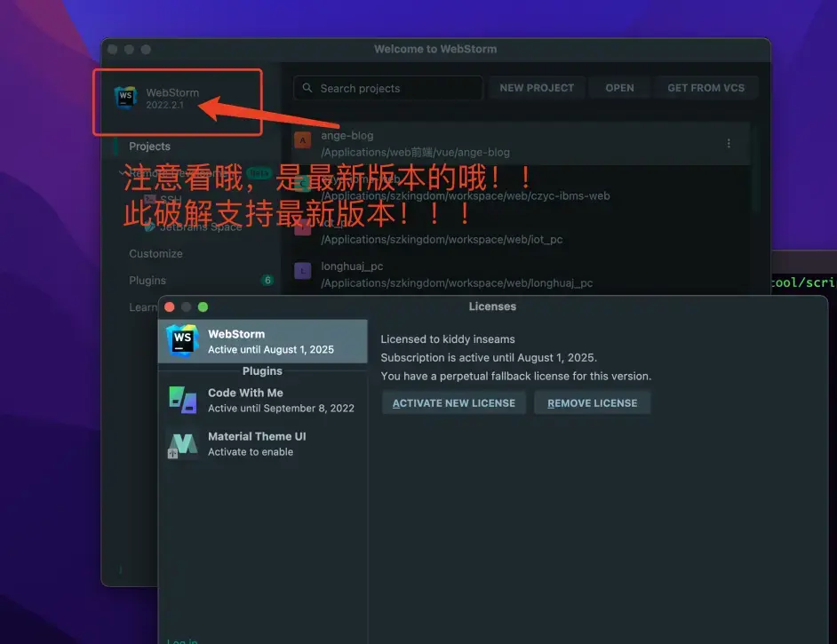Click the ACTIVATE NEW LICENSE button

click(x=454, y=403)
